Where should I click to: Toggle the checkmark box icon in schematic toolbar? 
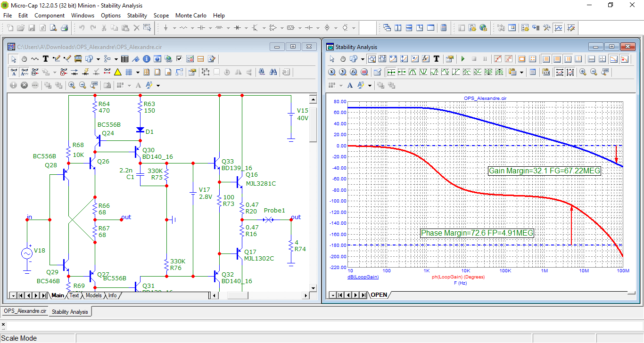179,59
